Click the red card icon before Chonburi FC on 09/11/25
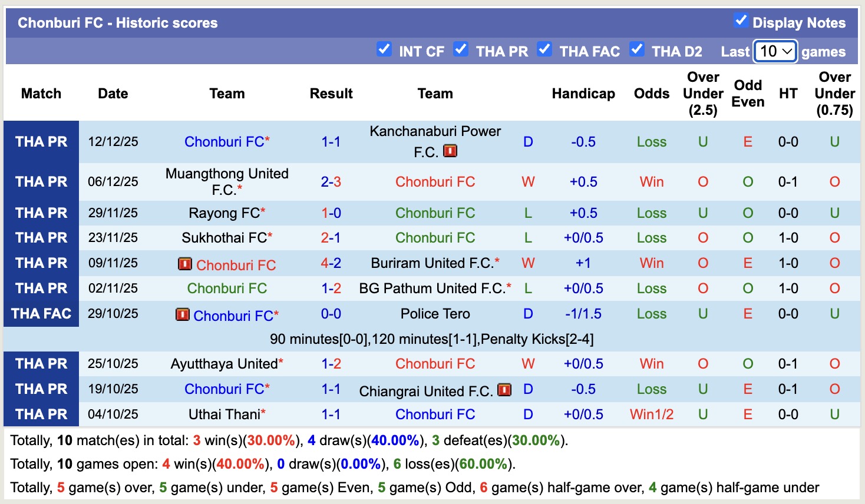This screenshot has width=865, height=504. coord(183,264)
